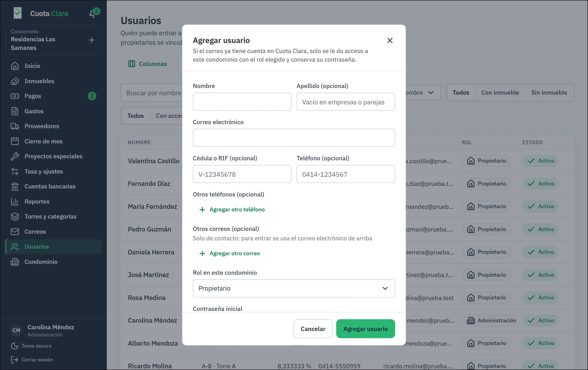Close the Agregar usuario dialog

[x=390, y=40]
